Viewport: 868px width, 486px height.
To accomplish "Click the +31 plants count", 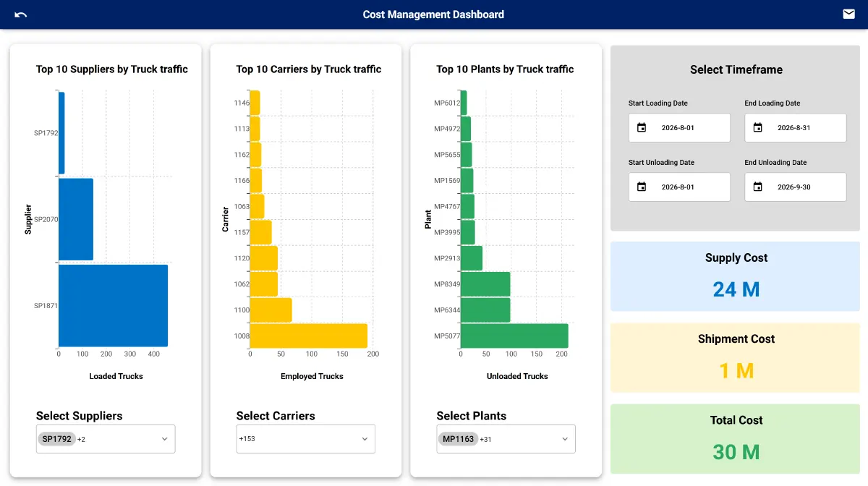I will click(x=484, y=439).
